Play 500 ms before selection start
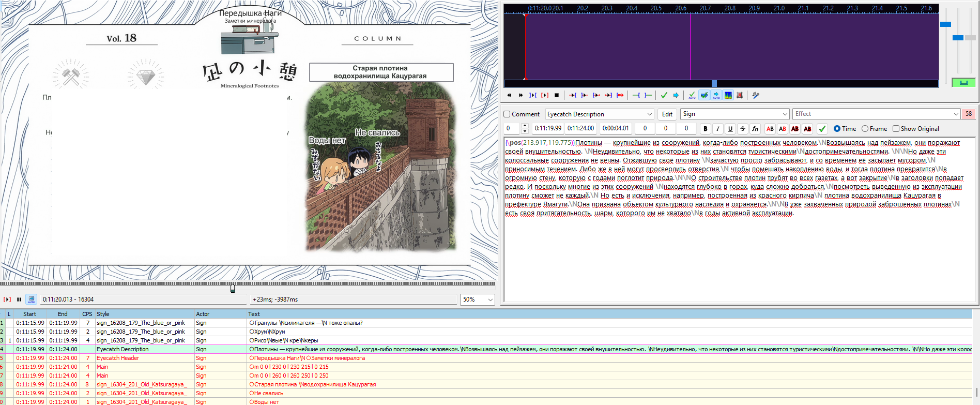Image resolution: width=980 pixels, height=405 pixels. 573,95
